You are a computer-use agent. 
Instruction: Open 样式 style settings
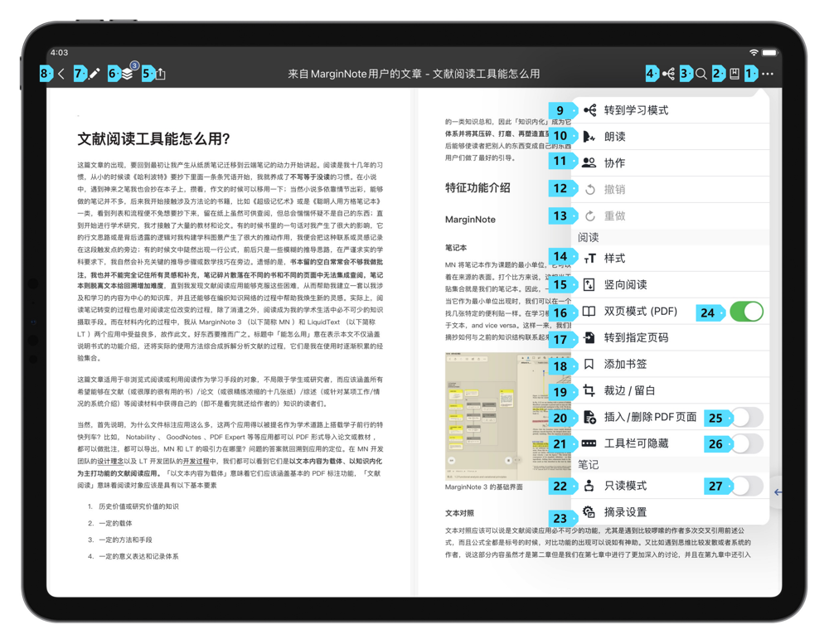pos(614,259)
